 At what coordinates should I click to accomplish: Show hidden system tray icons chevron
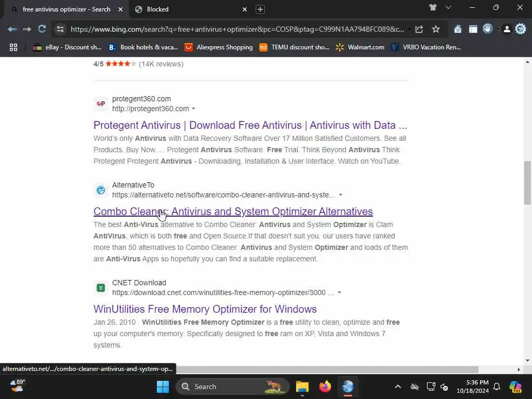coord(398,387)
